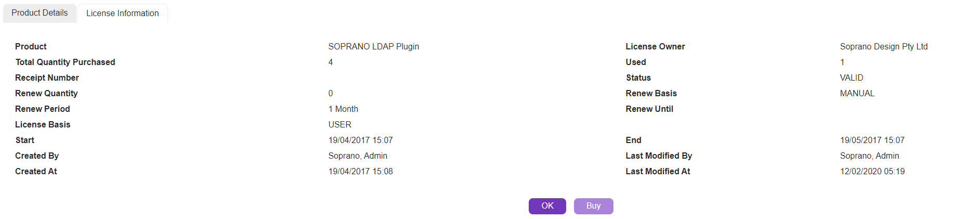Click the Renew Quantity label

pyautogui.click(x=46, y=94)
